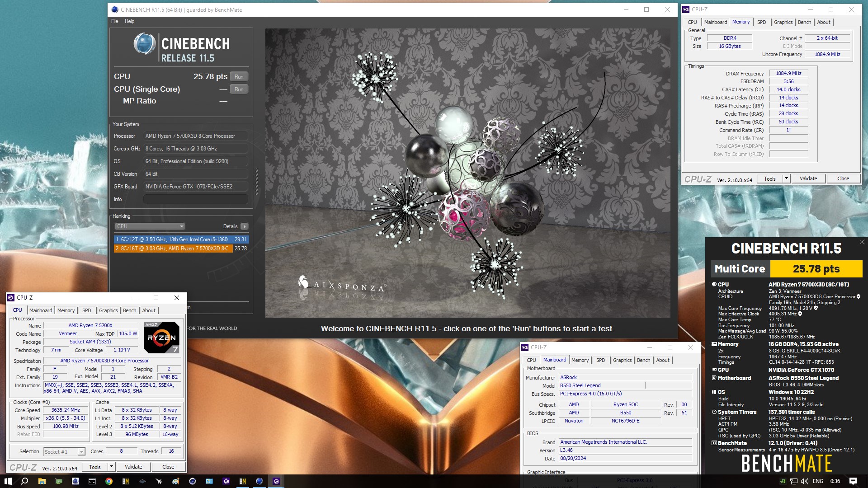Open pinned BenchMate BM taskbar icon
The image size is (868, 488).
[x=126, y=481]
